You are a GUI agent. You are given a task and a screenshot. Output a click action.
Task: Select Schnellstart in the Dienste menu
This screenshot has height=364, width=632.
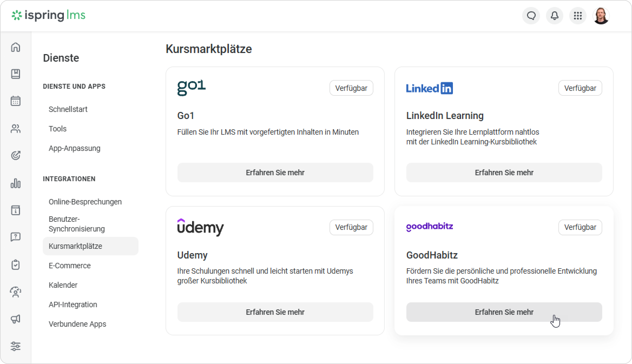click(68, 109)
